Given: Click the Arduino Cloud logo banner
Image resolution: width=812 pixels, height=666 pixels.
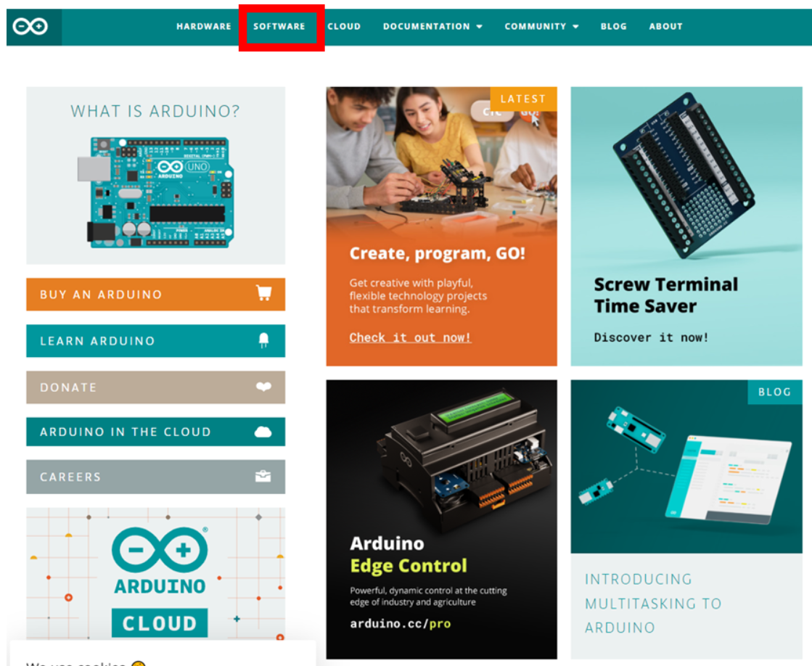Looking at the screenshot, I should [156, 574].
